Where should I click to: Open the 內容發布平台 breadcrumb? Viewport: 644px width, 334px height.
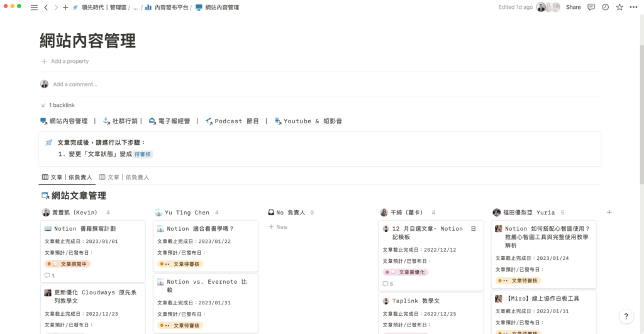pos(167,8)
